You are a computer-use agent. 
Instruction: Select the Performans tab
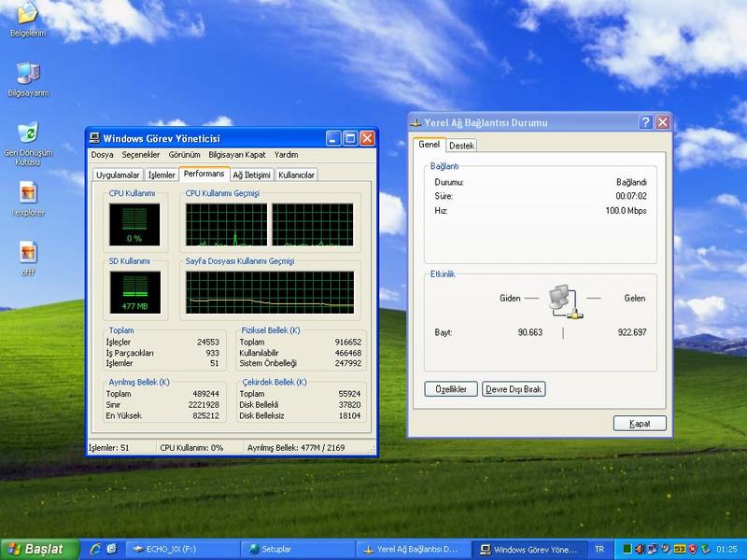tap(204, 174)
